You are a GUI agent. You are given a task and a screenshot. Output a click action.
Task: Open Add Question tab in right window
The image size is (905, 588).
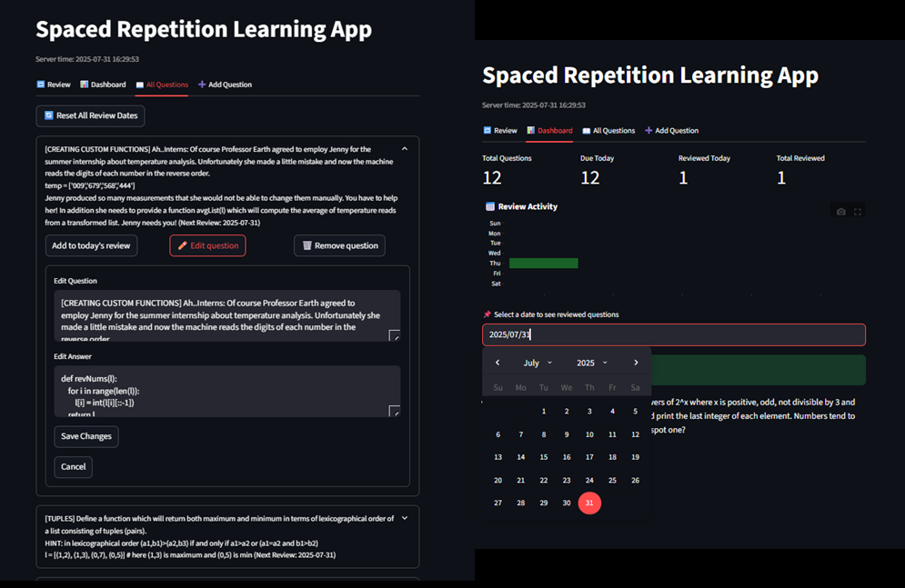pyautogui.click(x=671, y=130)
